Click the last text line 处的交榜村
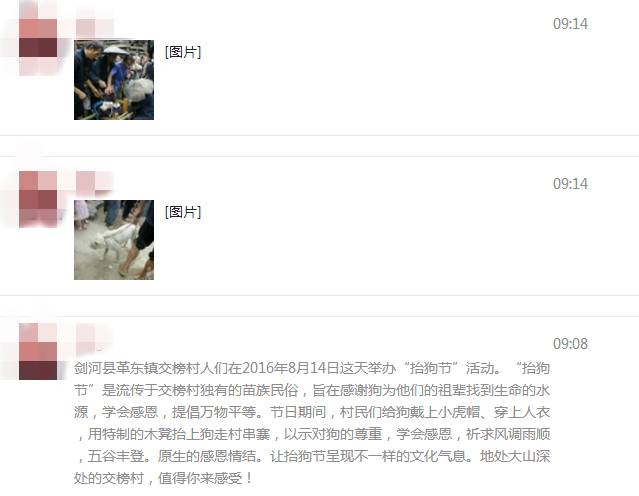 tap(163, 478)
